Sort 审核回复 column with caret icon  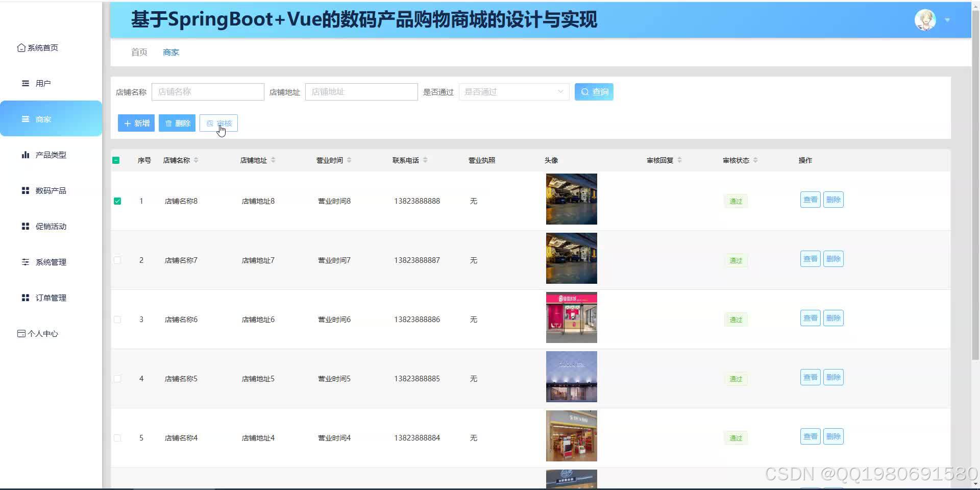[679, 160]
